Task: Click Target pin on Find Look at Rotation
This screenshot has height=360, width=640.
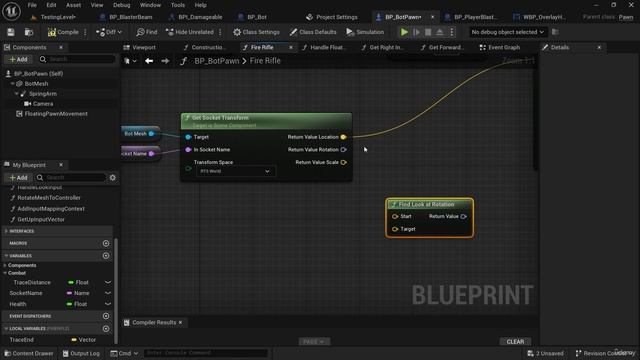Action: [x=395, y=229]
